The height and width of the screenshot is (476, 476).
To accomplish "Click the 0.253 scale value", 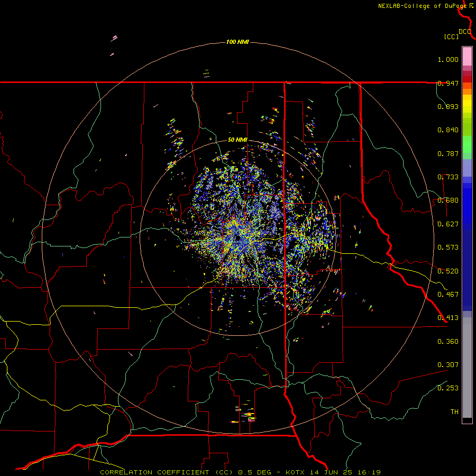I will pyautogui.click(x=448, y=388).
